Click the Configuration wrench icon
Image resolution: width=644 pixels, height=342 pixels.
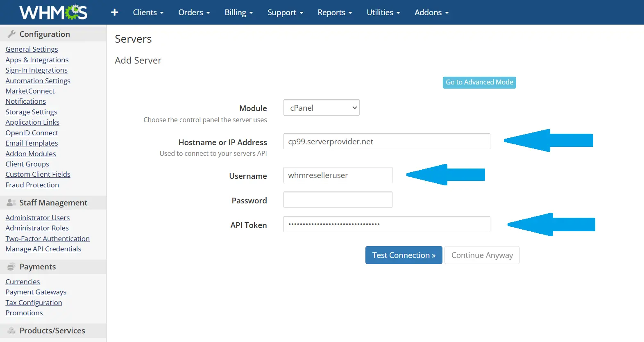click(x=11, y=34)
